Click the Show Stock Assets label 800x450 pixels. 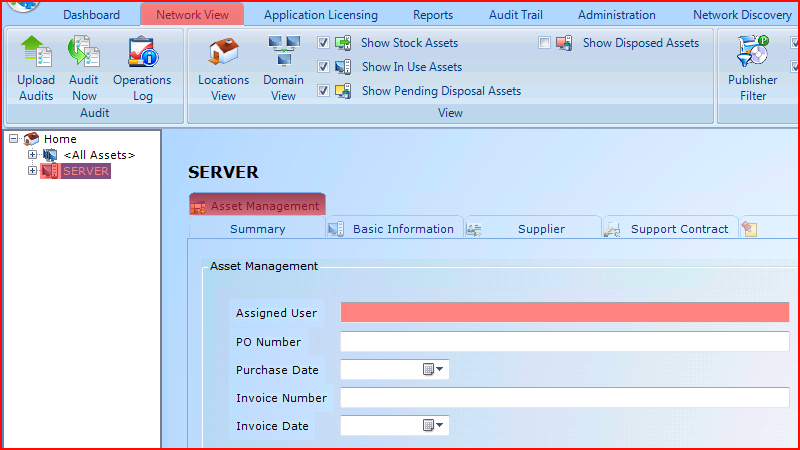pos(409,43)
